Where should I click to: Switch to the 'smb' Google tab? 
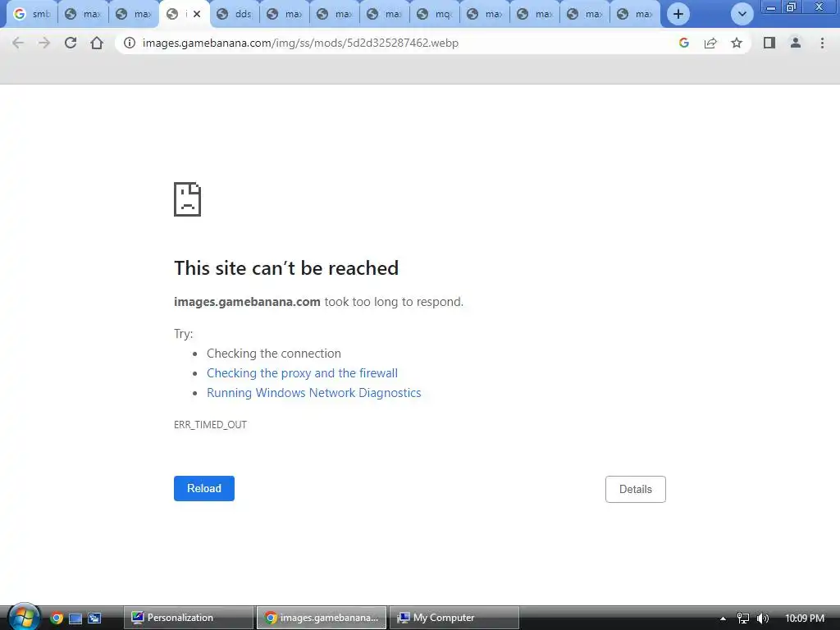[x=31, y=14]
